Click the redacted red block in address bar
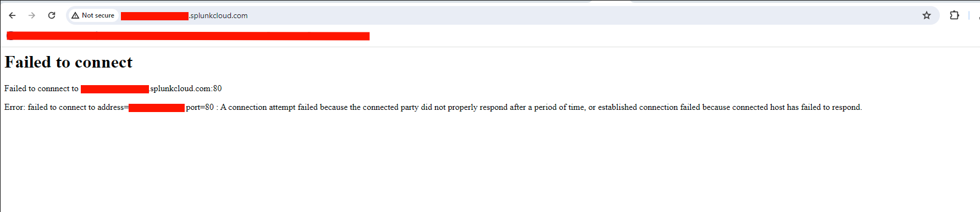Screen dimensions: 980x212 coord(154,16)
